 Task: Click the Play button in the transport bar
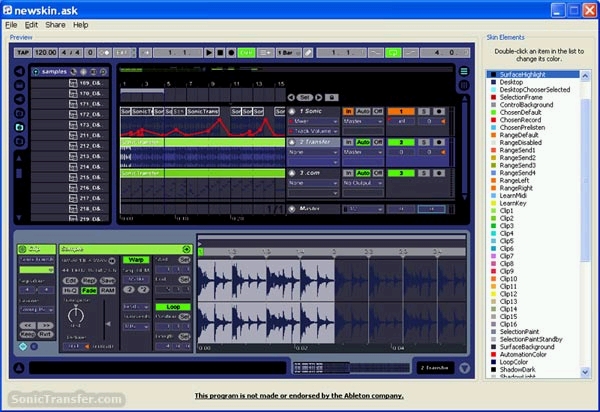(209, 53)
